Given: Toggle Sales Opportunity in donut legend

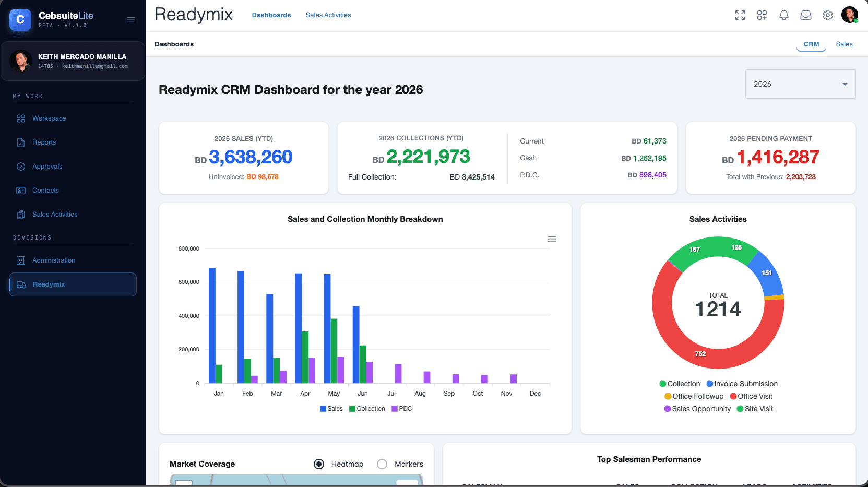Looking at the screenshot, I should [697, 409].
